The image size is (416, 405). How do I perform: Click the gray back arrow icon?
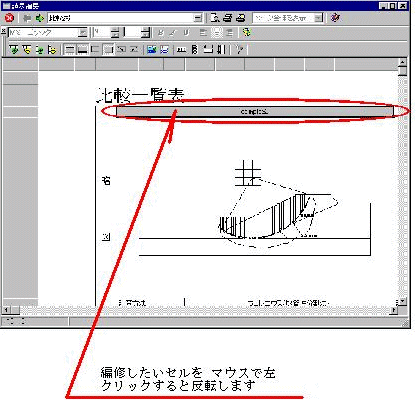tap(27, 18)
